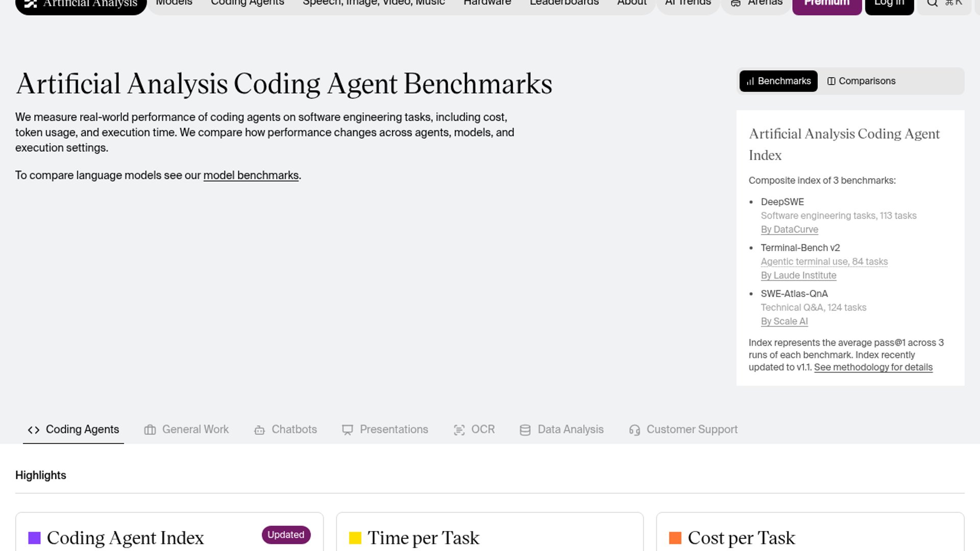Click the Coding Agent Index card title
Viewport: 980px width, 551px height.
pos(125,538)
